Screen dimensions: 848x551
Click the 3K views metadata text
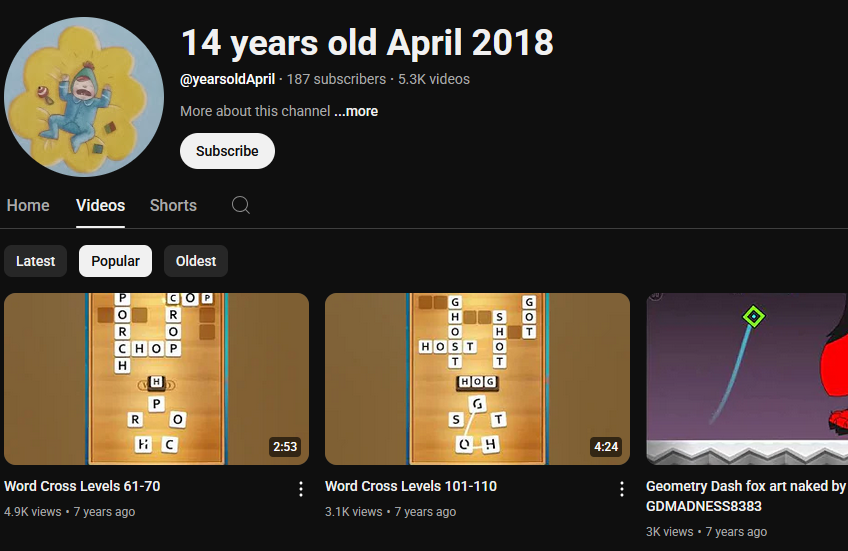pos(670,532)
